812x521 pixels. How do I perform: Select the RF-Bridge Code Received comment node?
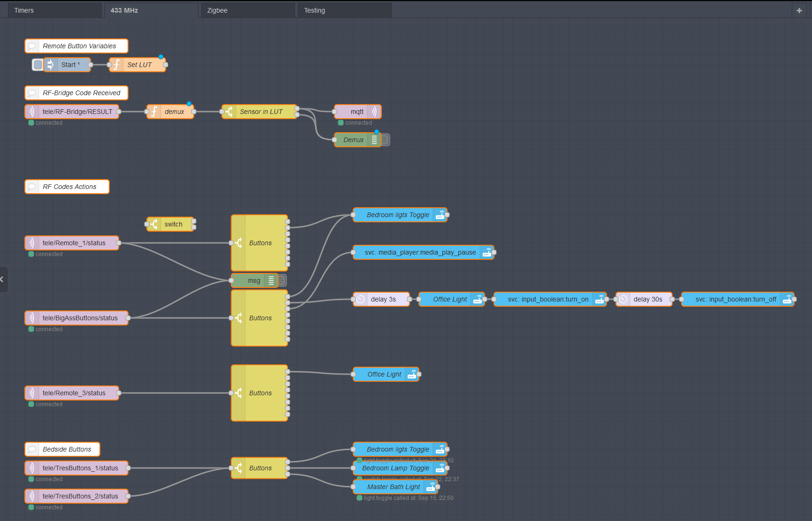76,93
